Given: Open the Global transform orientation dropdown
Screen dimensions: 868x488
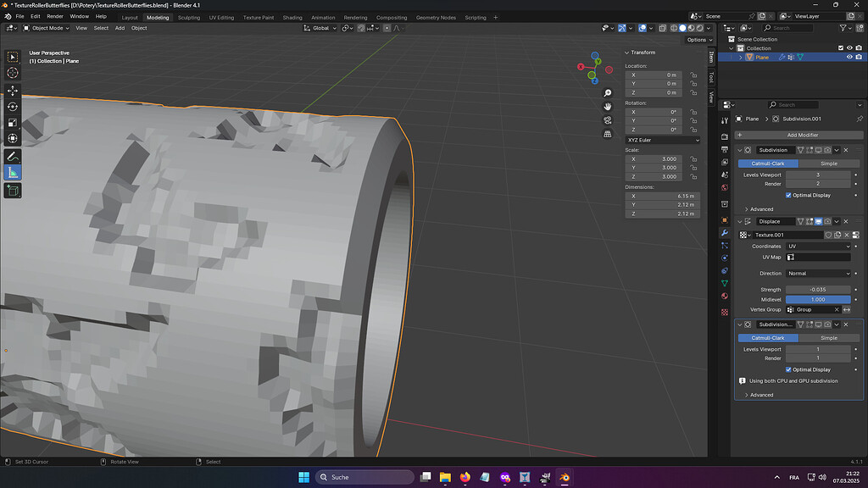Looking at the screenshot, I should point(320,28).
